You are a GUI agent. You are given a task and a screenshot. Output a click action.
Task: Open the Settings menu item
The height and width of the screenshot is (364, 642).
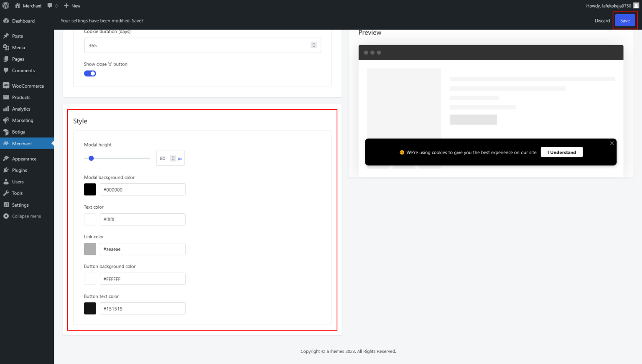click(x=27, y=205)
